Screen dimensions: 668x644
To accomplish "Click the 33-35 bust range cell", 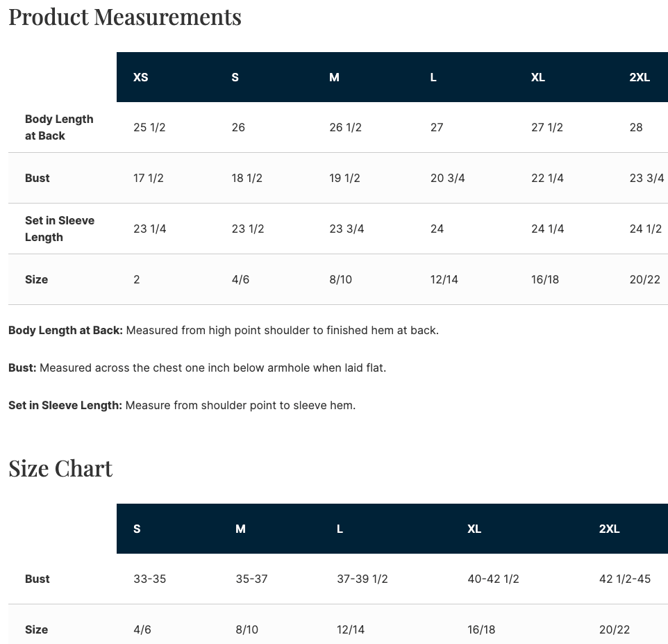I will tap(149, 579).
